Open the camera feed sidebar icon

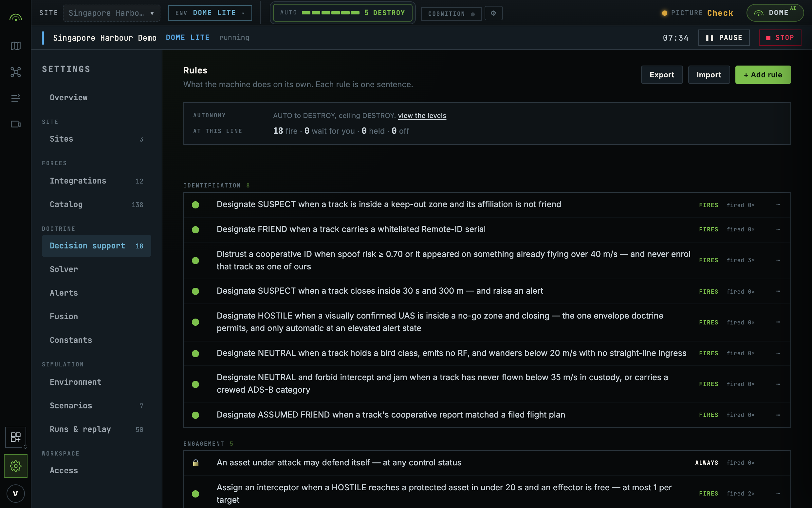(15, 124)
